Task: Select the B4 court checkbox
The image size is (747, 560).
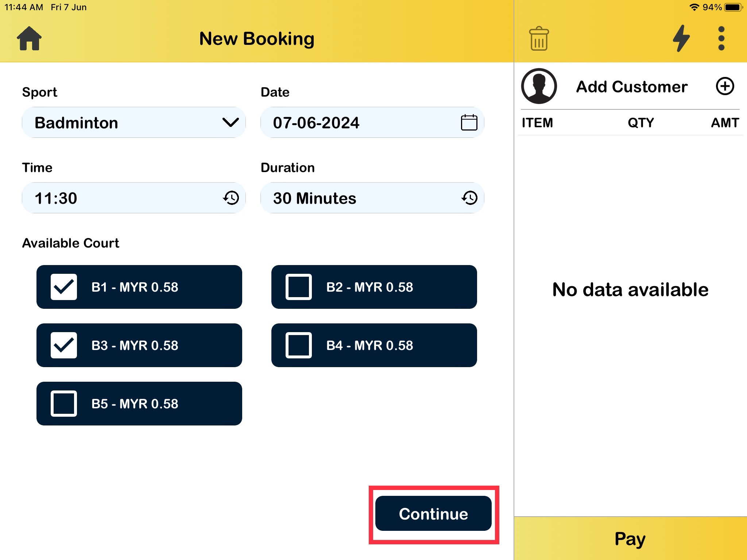Action: click(x=299, y=345)
